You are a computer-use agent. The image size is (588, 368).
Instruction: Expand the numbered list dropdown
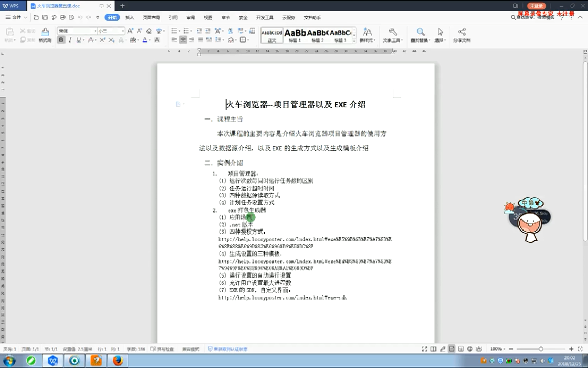191,31
